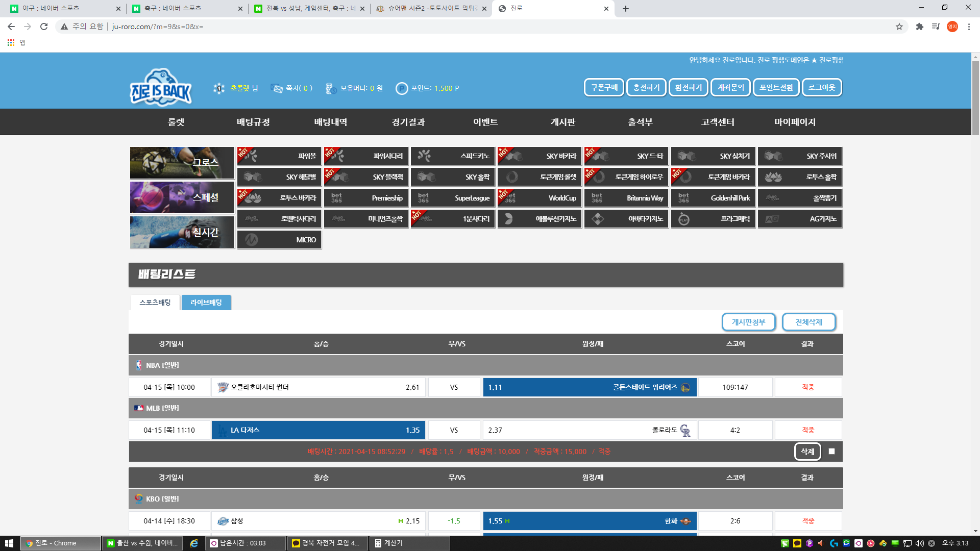Bookmark page with the star icon
The height and width of the screenshot is (551, 980).
click(899, 27)
